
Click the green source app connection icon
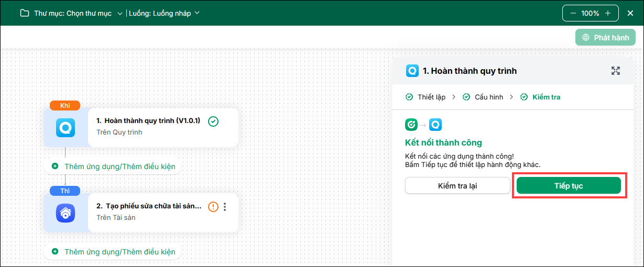(411, 125)
